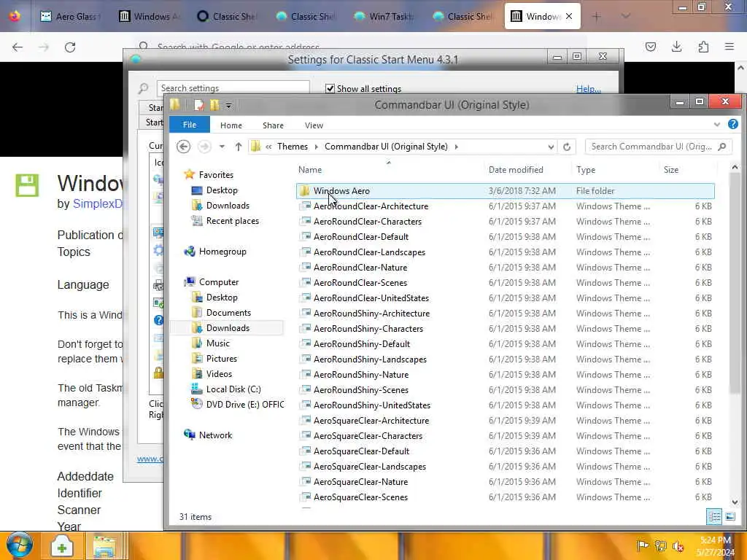
Task: Expand the Themes breadcrumb arrow
Action: tap(316, 147)
